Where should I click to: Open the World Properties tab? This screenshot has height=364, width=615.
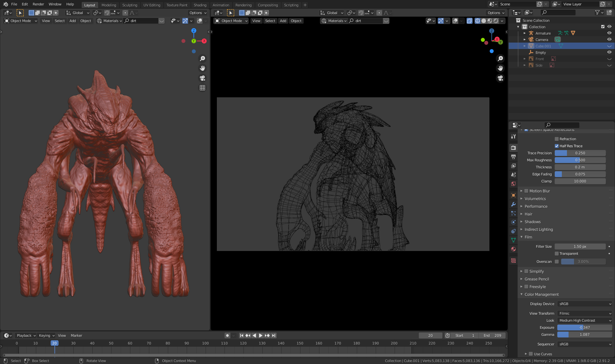pyautogui.click(x=513, y=184)
